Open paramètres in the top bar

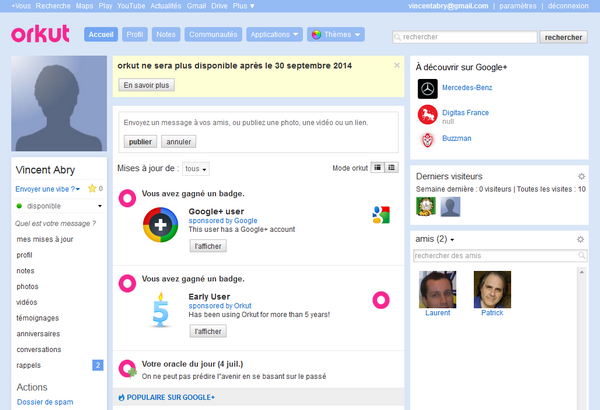[x=518, y=6]
